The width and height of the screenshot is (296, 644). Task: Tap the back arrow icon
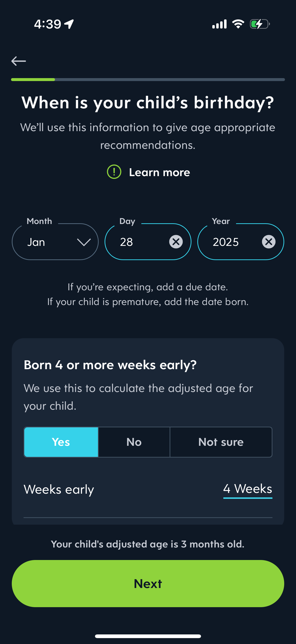click(19, 61)
